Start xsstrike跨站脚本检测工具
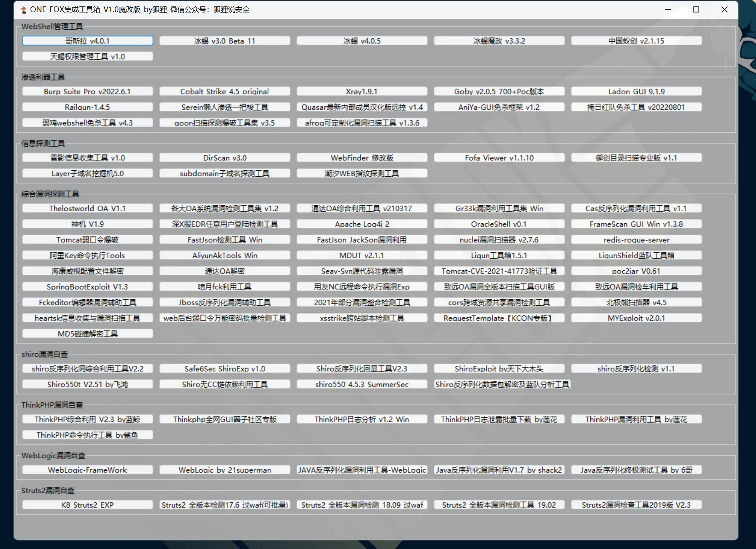 click(362, 318)
